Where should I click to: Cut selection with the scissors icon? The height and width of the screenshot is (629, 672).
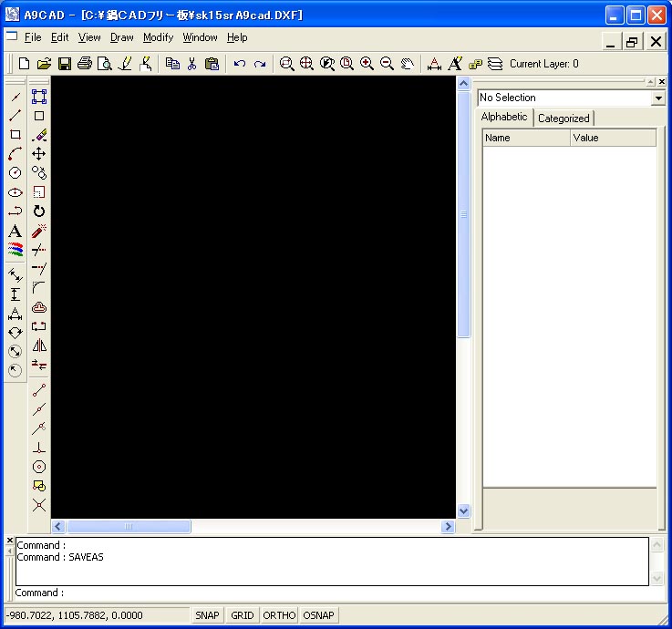tap(192, 64)
